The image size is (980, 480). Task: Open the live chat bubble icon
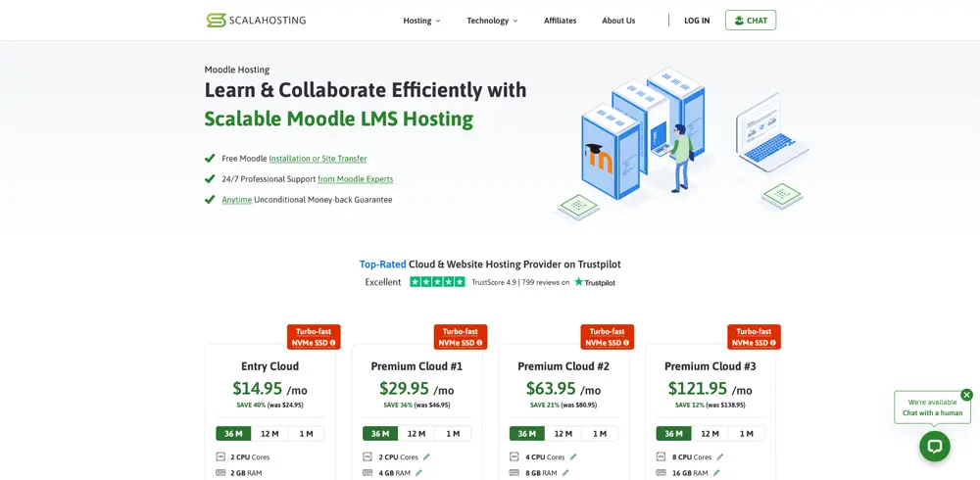point(934,446)
